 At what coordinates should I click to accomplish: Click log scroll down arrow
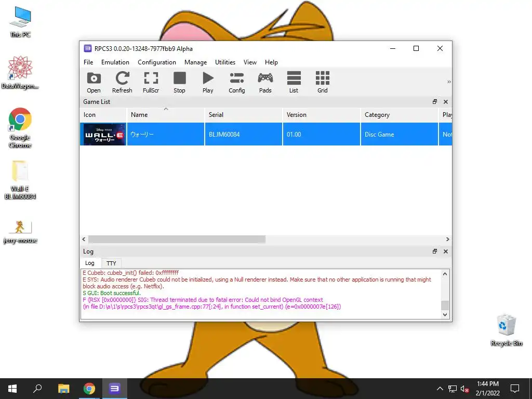(445, 314)
